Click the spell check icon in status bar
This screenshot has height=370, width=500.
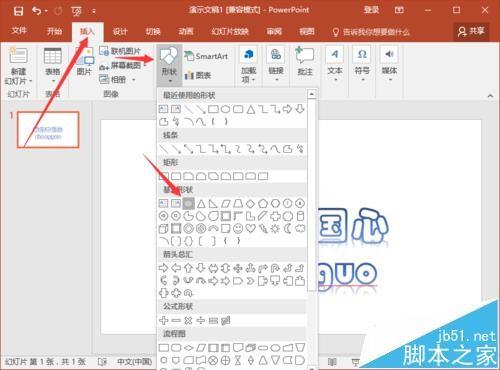(102, 362)
